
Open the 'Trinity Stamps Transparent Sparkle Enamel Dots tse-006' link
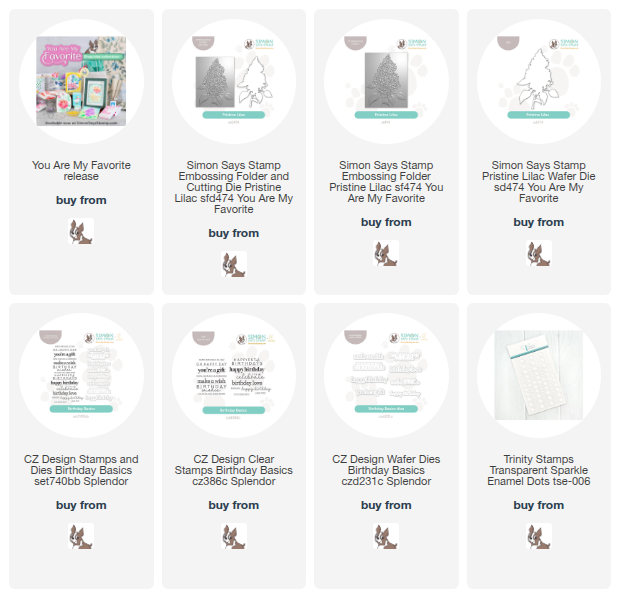[x=539, y=470]
